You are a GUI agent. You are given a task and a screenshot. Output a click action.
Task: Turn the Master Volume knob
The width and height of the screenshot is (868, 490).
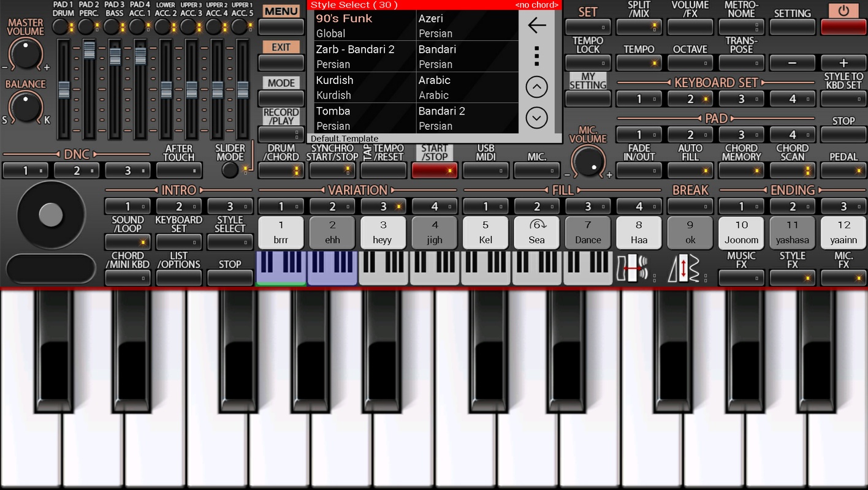pos(26,55)
